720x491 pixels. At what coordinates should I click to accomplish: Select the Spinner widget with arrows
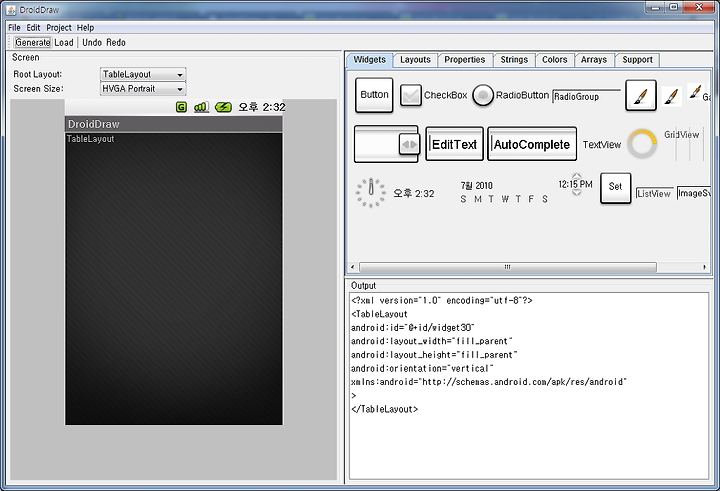click(386, 144)
